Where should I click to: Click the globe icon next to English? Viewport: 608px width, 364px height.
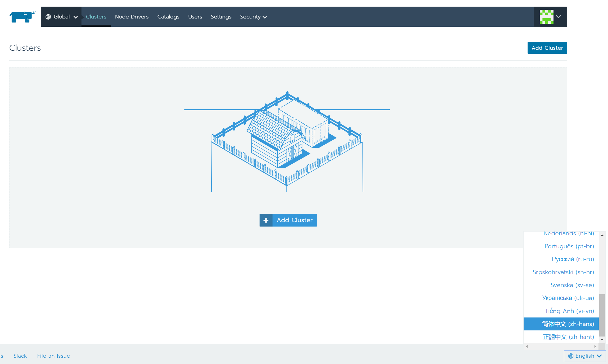571,356
